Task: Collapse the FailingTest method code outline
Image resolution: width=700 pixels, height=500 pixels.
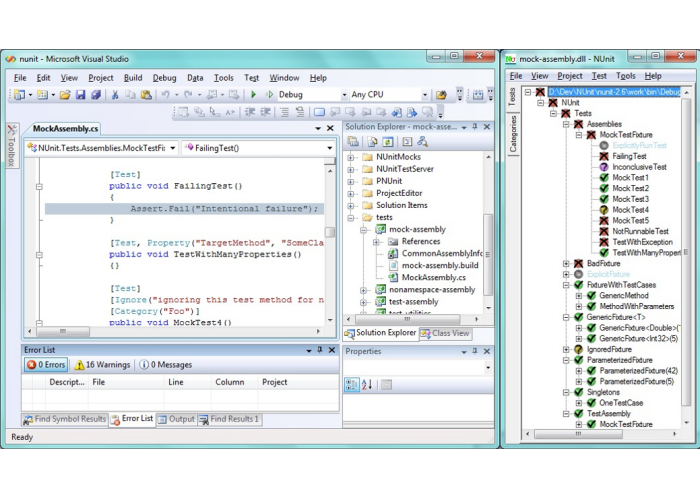Action: pos(39,187)
